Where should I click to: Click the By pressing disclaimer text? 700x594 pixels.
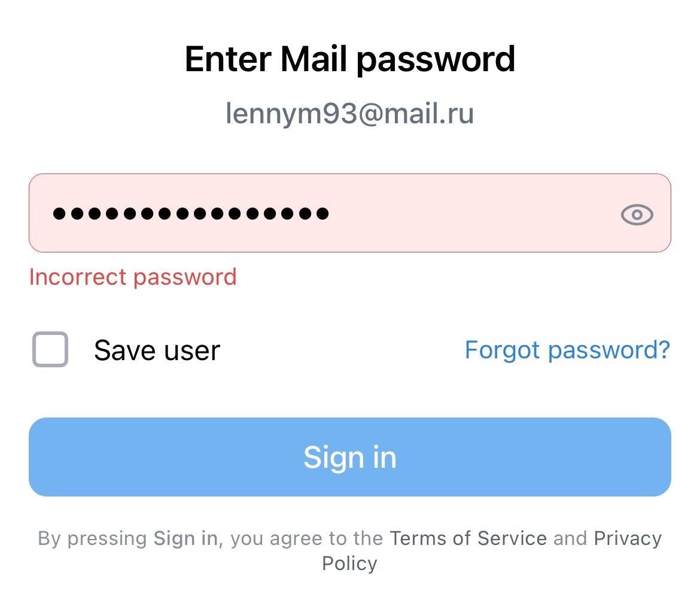click(x=92, y=538)
